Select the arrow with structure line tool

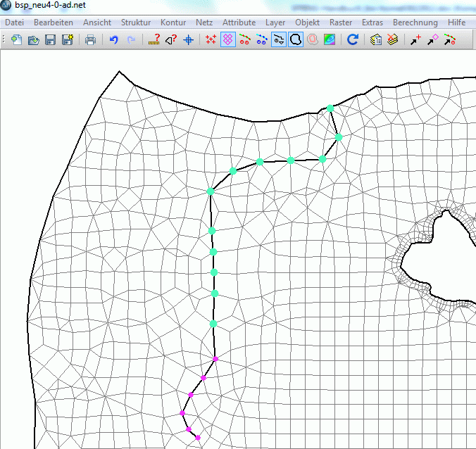[449, 39]
